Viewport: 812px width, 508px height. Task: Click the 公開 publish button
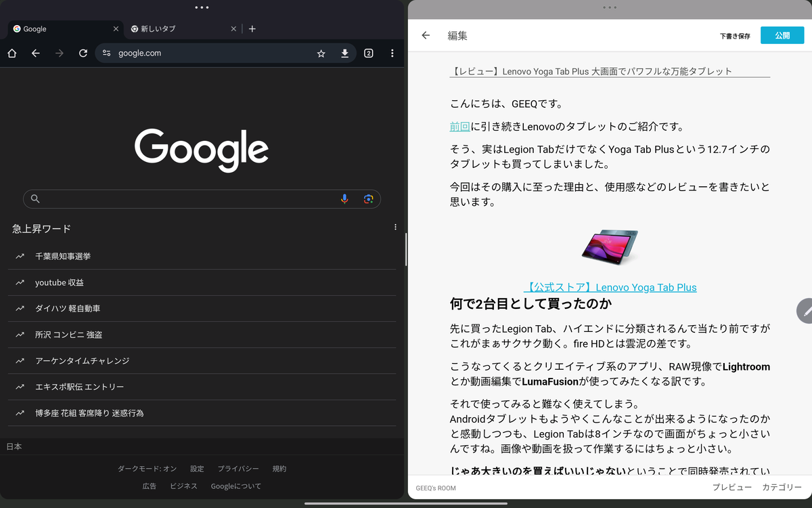click(782, 35)
